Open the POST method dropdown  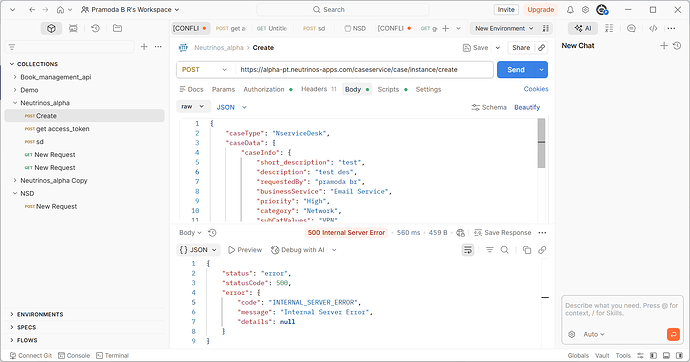(x=206, y=69)
